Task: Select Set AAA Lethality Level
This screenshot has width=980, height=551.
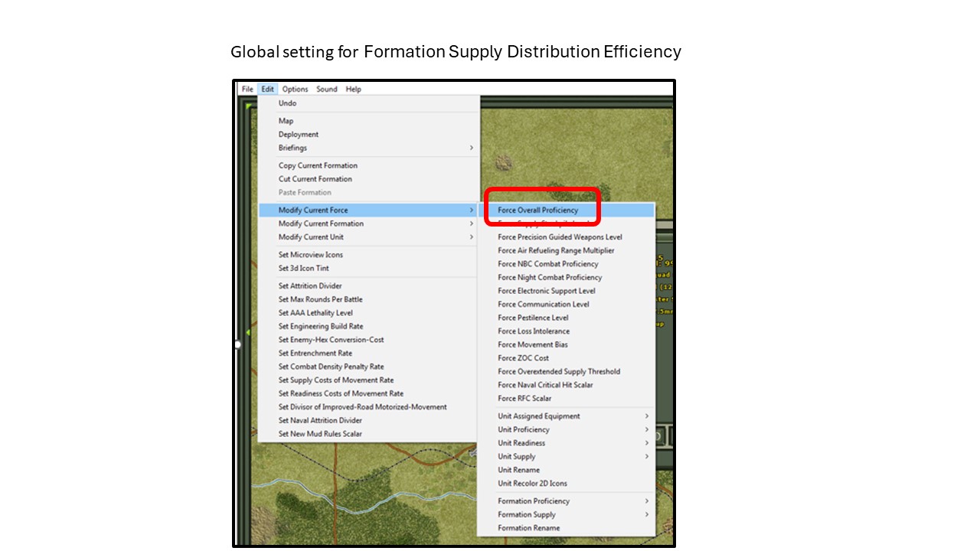Action: pyautogui.click(x=369, y=313)
